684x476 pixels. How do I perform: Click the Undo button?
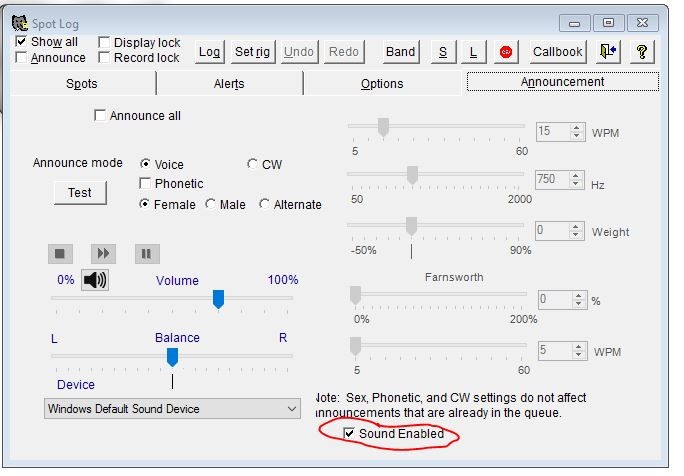299,52
